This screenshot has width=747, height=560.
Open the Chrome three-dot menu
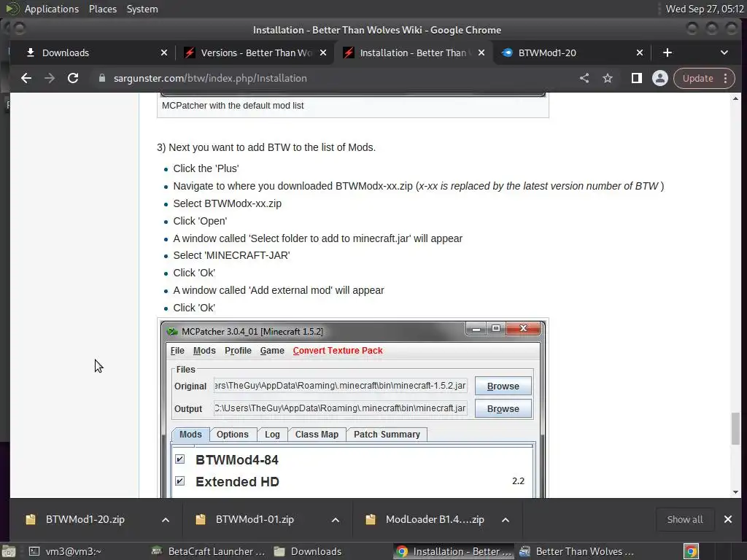pos(726,78)
